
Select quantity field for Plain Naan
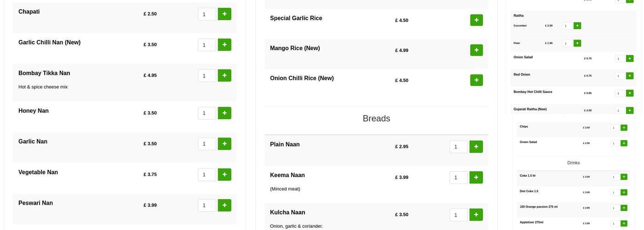[x=458, y=147]
